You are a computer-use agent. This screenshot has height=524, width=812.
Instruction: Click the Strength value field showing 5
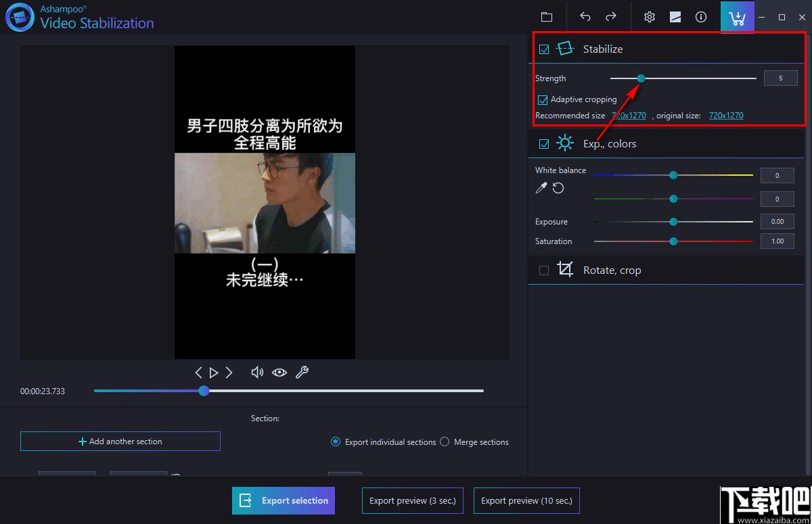point(781,78)
